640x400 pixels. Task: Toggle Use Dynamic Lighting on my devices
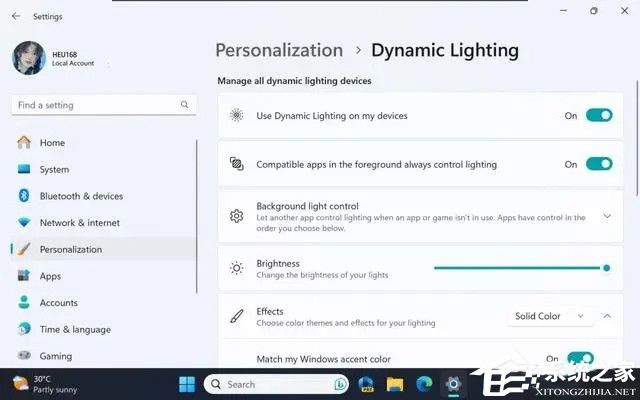599,116
